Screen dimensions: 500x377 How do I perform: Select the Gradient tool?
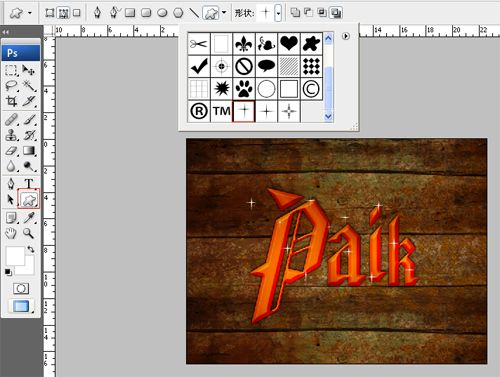tap(29, 151)
